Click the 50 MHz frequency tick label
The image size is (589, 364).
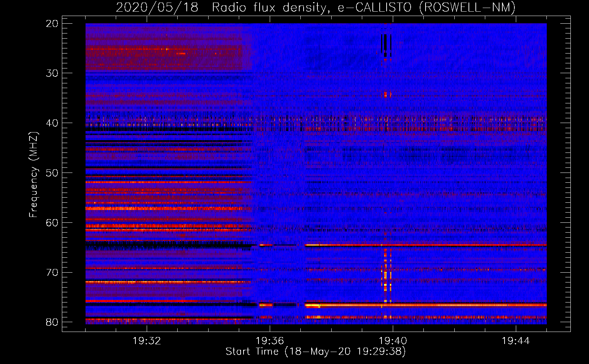pos(52,173)
